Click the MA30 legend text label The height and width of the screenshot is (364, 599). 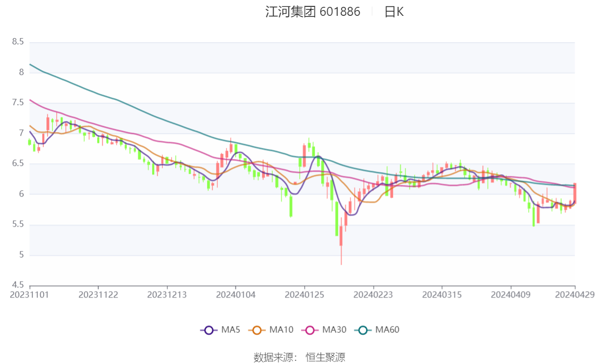point(334,330)
